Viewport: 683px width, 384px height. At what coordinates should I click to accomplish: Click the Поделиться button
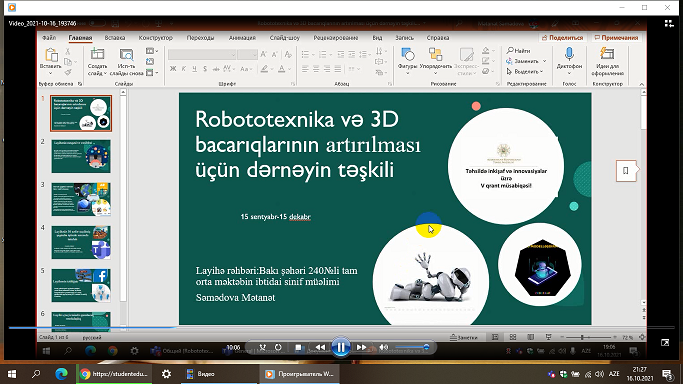pyautogui.click(x=562, y=38)
